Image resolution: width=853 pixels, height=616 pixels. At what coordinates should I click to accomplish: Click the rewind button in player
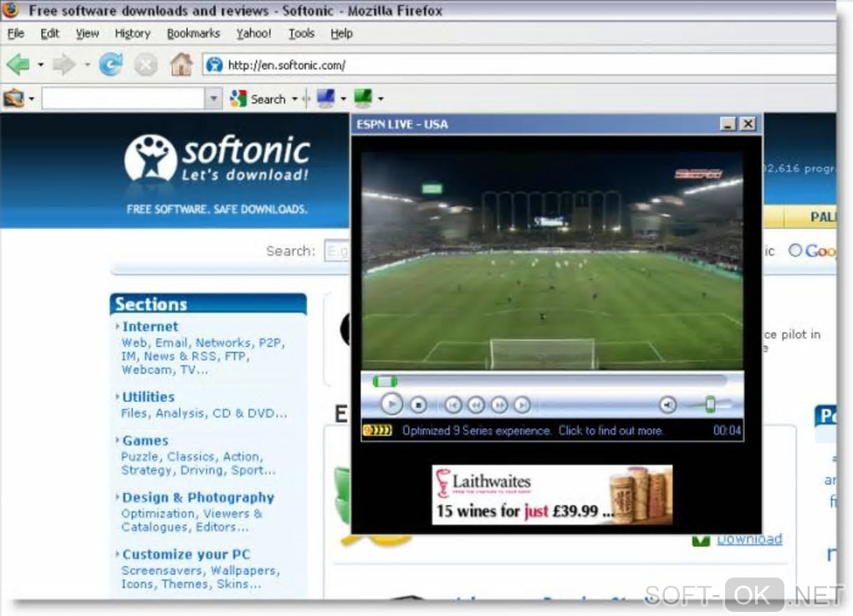pos(476,405)
